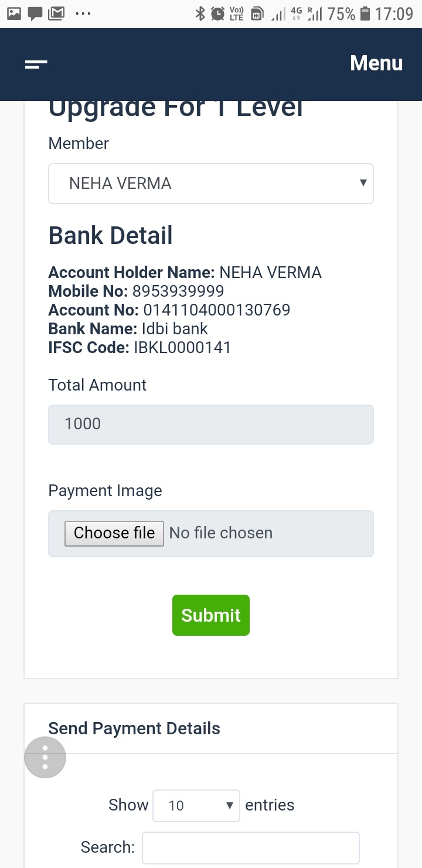
Task: Tap the alarm clock status icon
Action: 218,13
